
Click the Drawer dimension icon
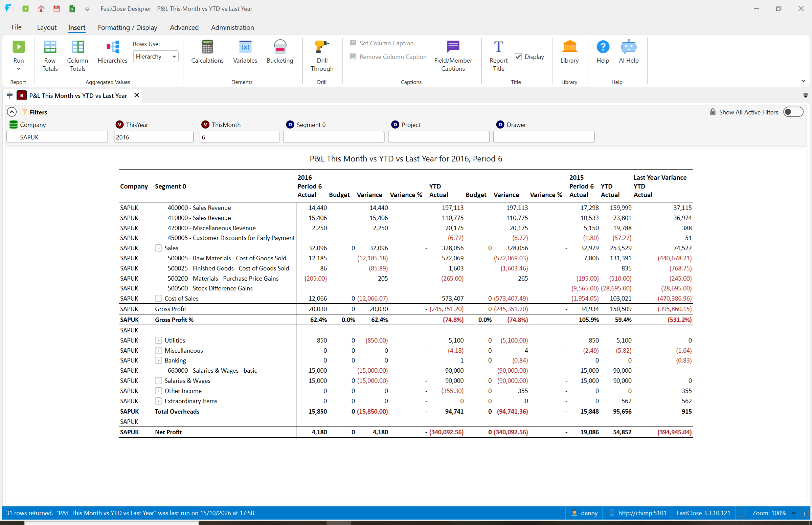(500, 125)
